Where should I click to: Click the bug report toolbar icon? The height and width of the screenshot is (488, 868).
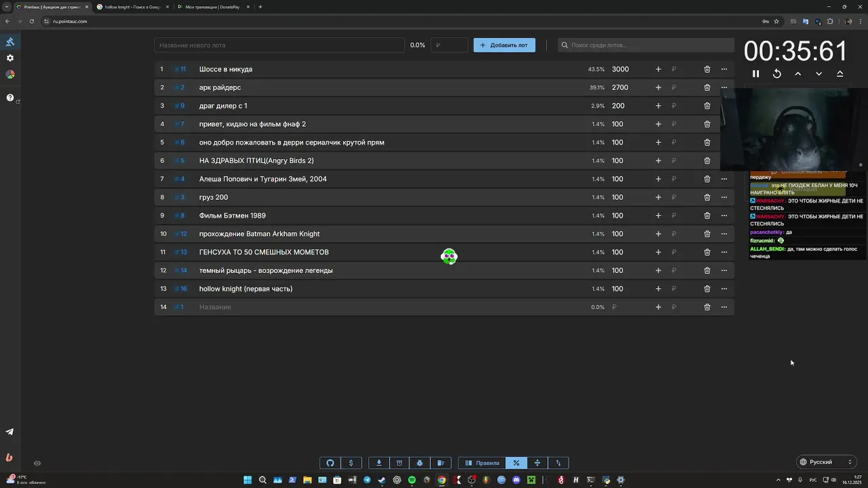point(420,463)
